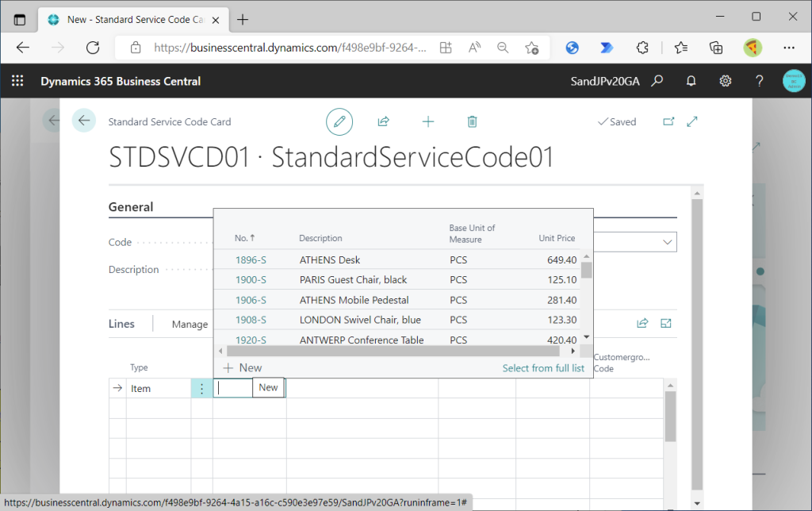Image resolution: width=812 pixels, height=511 pixels.
Task: Click the Description column header in lookup
Action: coord(320,238)
